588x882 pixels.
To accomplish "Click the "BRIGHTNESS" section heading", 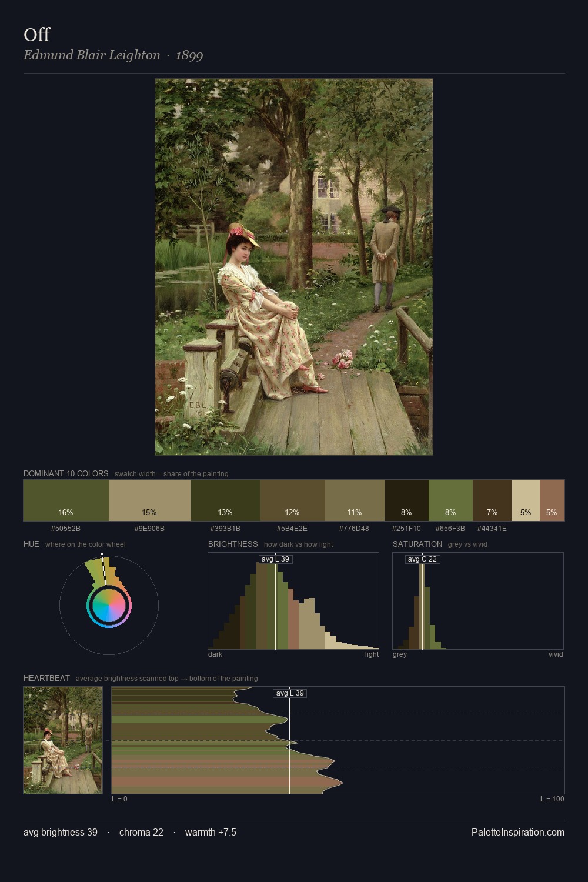I will tap(233, 544).
